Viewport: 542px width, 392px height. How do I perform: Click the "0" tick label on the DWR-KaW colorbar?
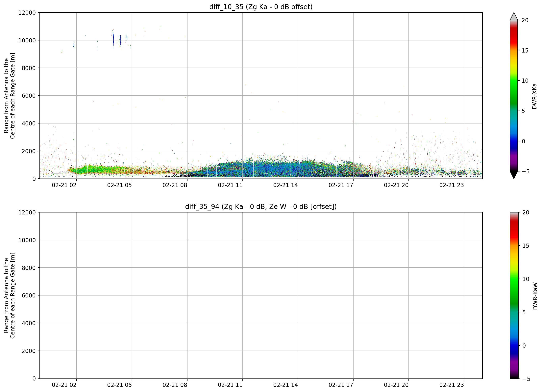pos(524,346)
